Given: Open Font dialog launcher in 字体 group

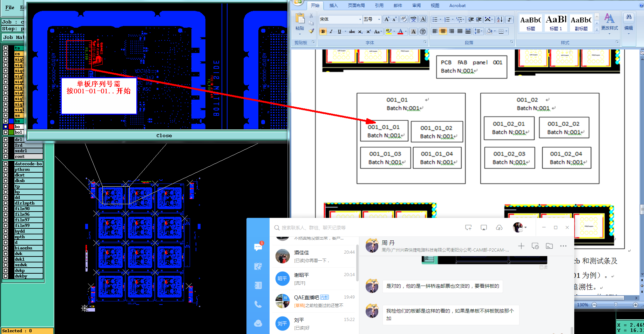Looking at the screenshot, I should (x=425, y=42).
